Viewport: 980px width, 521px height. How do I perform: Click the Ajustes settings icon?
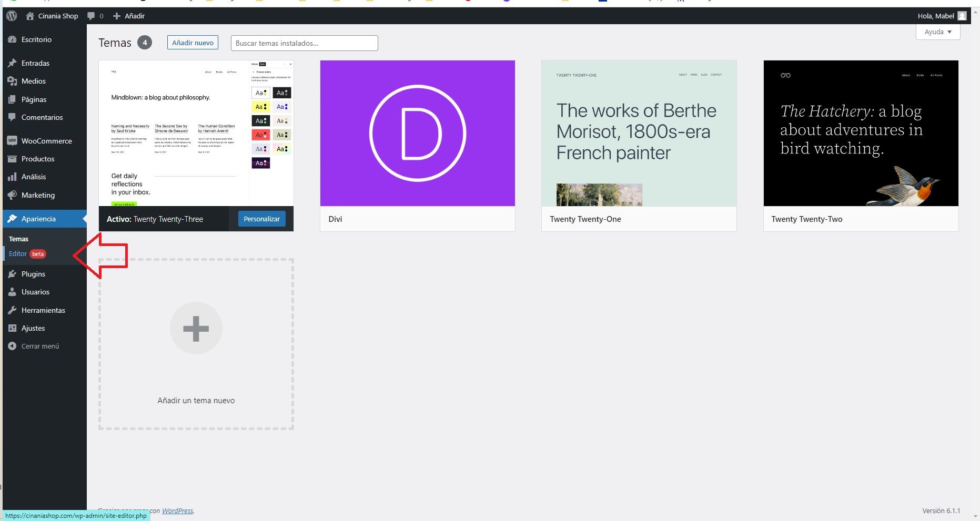[12, 328]
